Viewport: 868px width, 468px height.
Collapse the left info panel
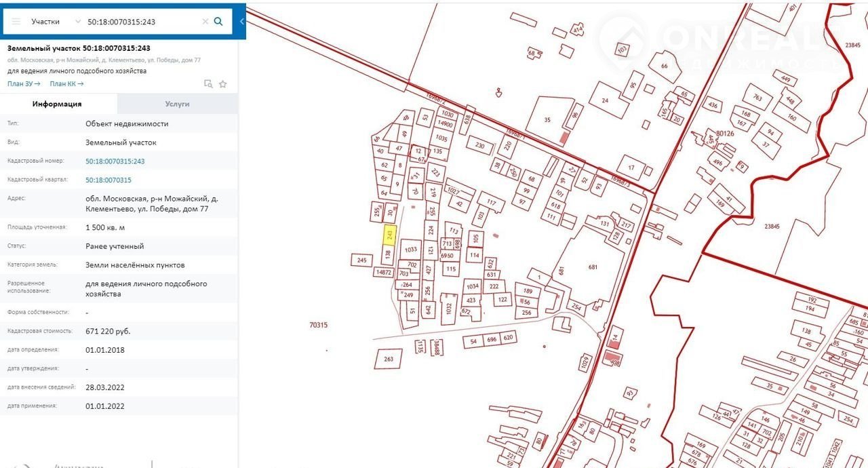pyautogui.click(x=242, y=22)
